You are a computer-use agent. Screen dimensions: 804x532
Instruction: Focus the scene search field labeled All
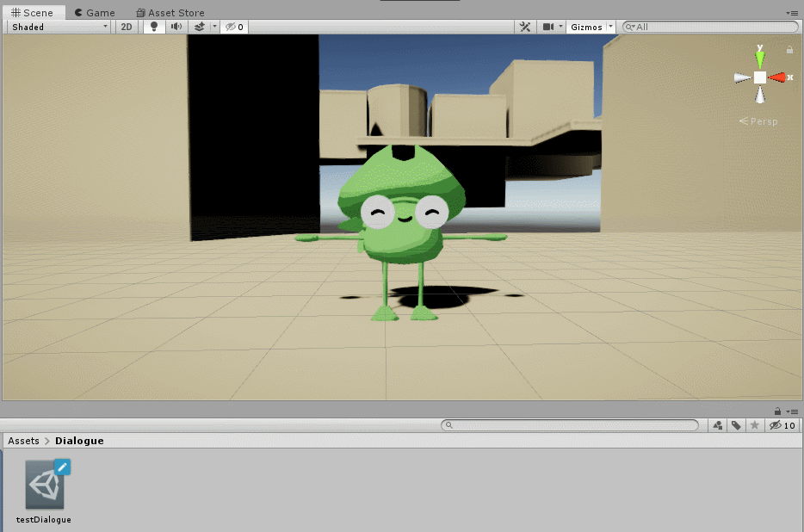click(x=709, y=27)
